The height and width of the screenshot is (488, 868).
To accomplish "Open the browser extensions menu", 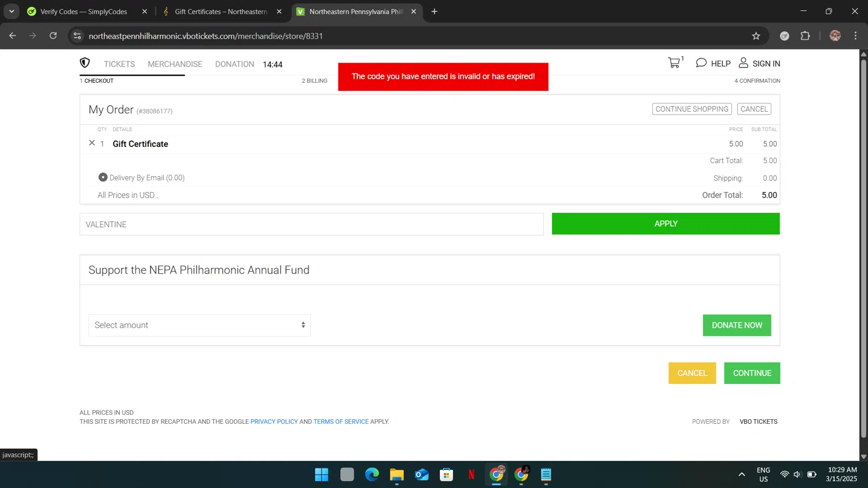I will [805, 36].
